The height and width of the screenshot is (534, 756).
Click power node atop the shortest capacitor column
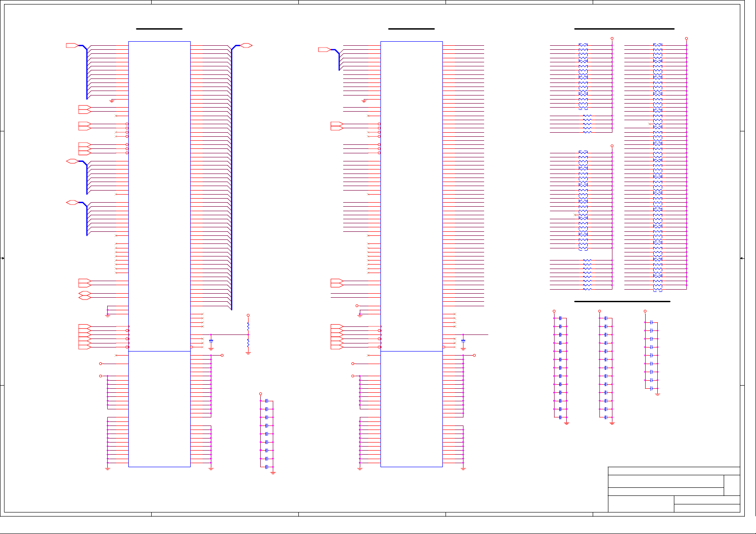[645, 311]
